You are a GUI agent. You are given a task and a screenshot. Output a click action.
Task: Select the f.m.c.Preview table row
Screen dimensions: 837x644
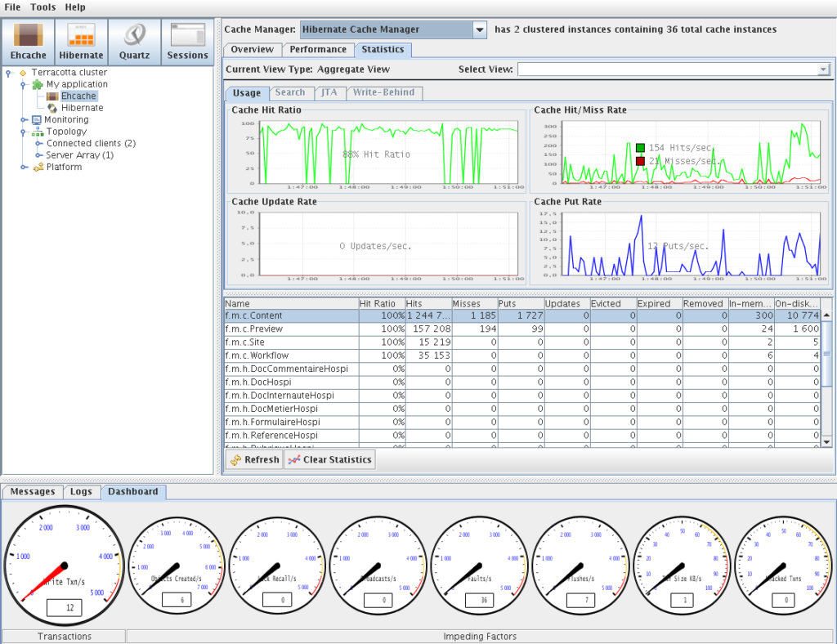point(522,329)
